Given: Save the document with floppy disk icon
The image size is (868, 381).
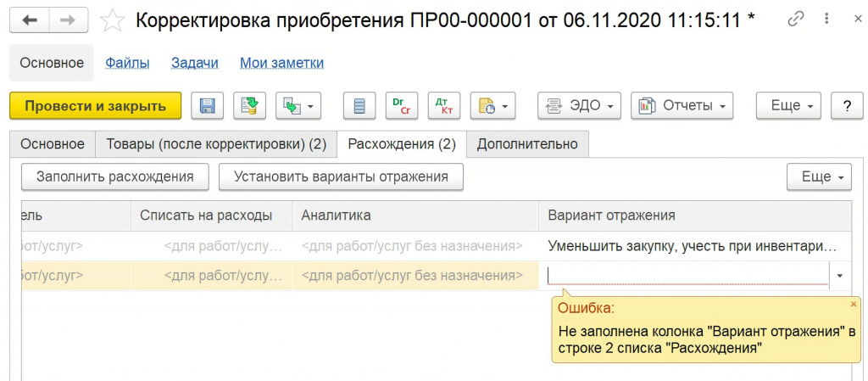Looking at the screenshot, I should [x=208, y=106].
